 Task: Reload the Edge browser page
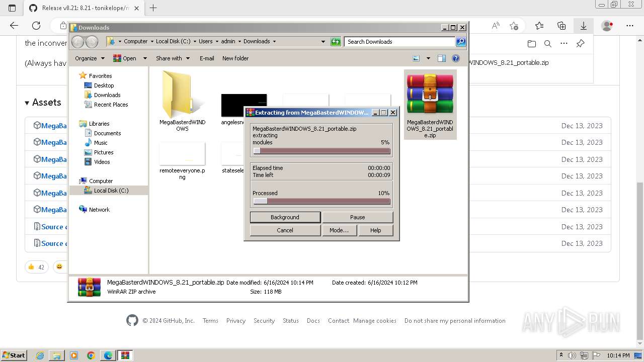36,26
